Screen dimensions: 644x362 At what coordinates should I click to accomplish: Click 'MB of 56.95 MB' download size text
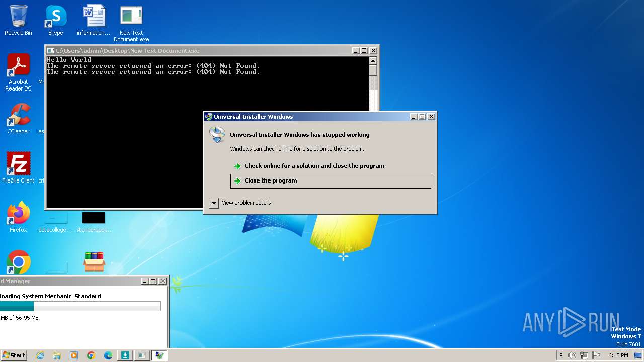pyautogui.click(x=20, y=318)
